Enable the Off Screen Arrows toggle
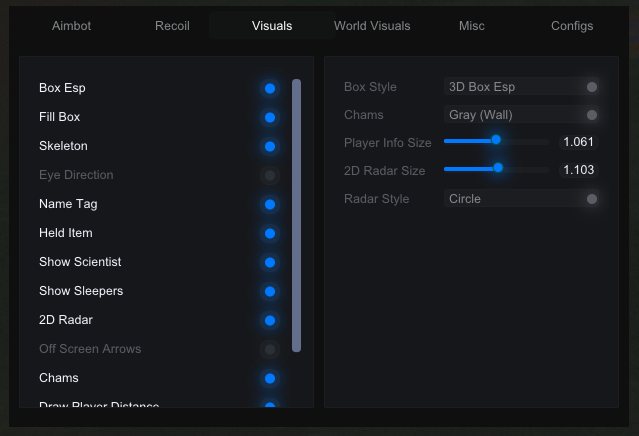The width and height of the screenshot is (639, 436). click(269, 349)
